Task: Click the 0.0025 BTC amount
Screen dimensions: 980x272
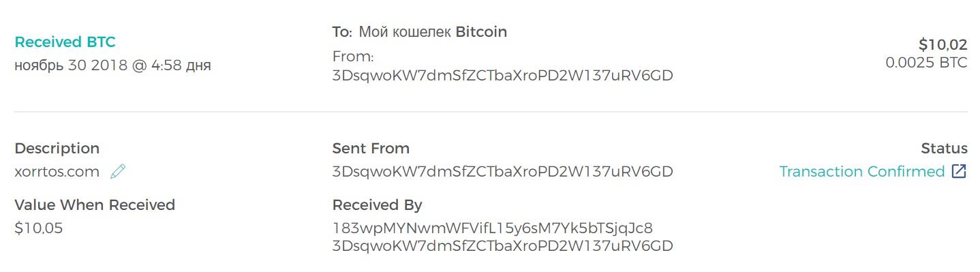Action: 926,63
